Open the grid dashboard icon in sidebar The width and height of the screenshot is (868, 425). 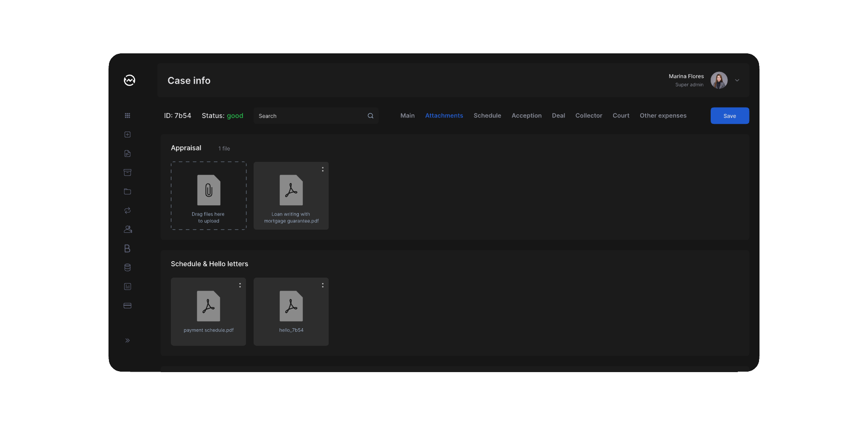pos(127,116)
